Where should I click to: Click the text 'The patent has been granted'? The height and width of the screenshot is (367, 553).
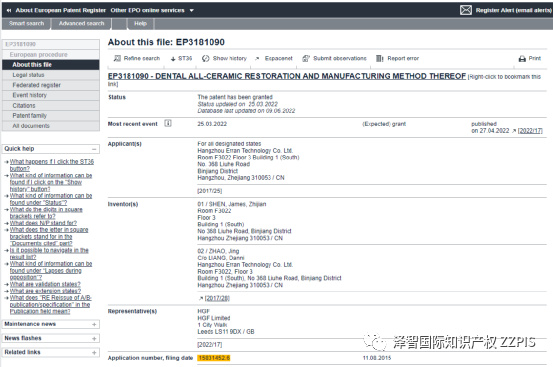(235, 97)
